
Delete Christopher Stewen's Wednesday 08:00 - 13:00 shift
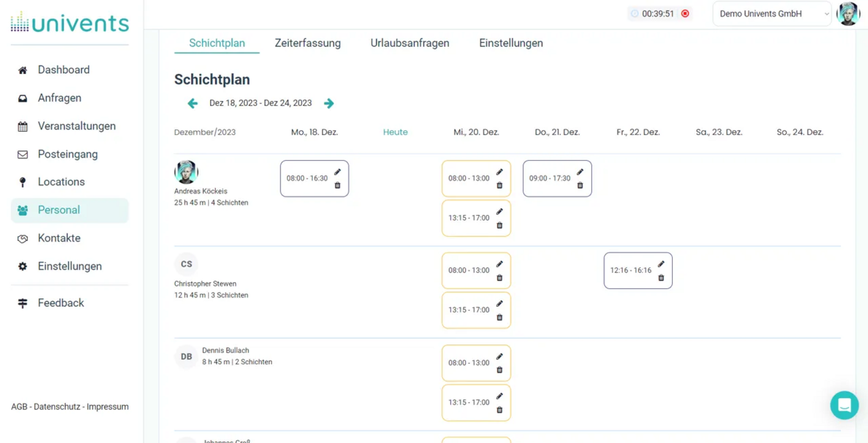(500, 278)
